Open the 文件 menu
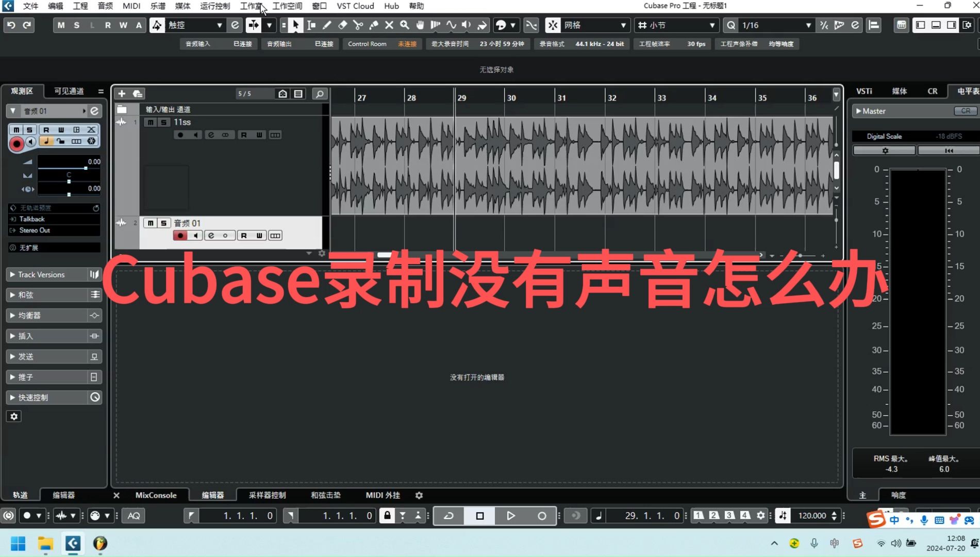This screenshot has height=557, width=980. pyautogui.click(x=30, y=6)
